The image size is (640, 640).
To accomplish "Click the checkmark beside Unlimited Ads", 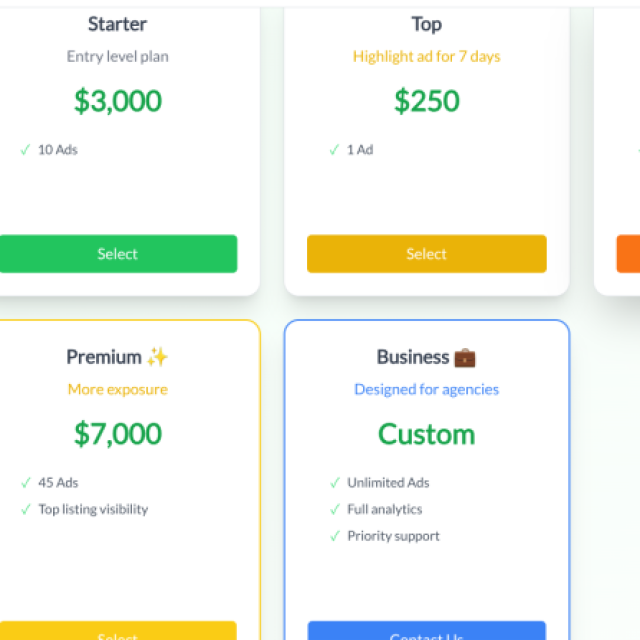I will [x=335, y=482].
